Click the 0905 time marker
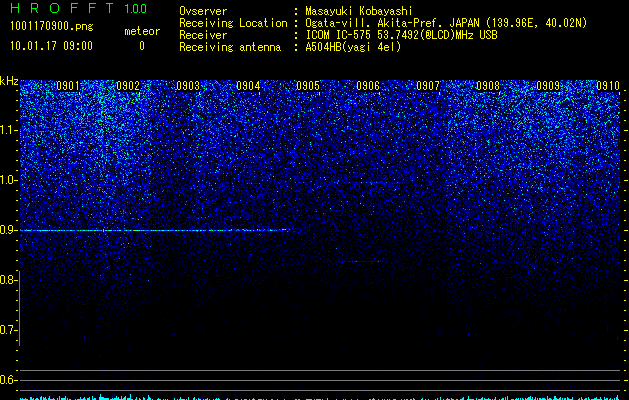 pyautogui.click(x=308, y=86)
